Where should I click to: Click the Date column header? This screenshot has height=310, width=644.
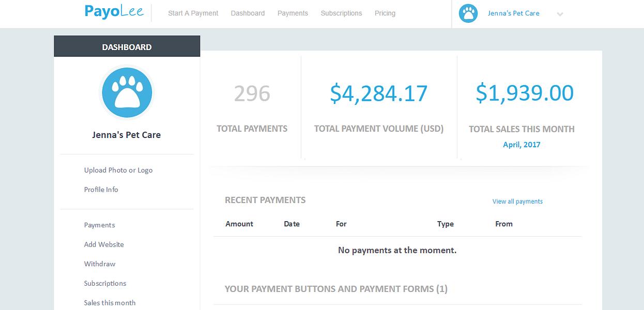tap(292, 224)
